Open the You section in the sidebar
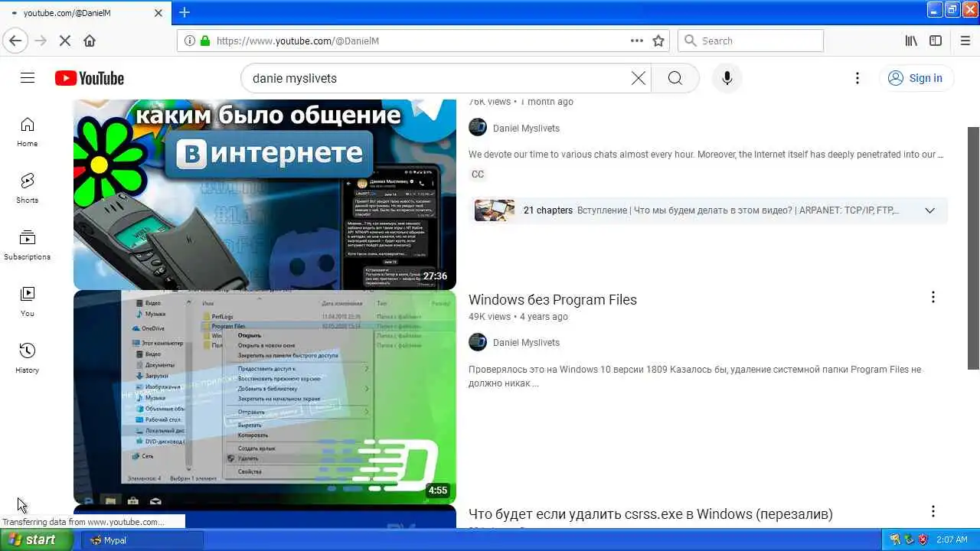The height and width of the screenshot is (551, 980). [28, 302]
